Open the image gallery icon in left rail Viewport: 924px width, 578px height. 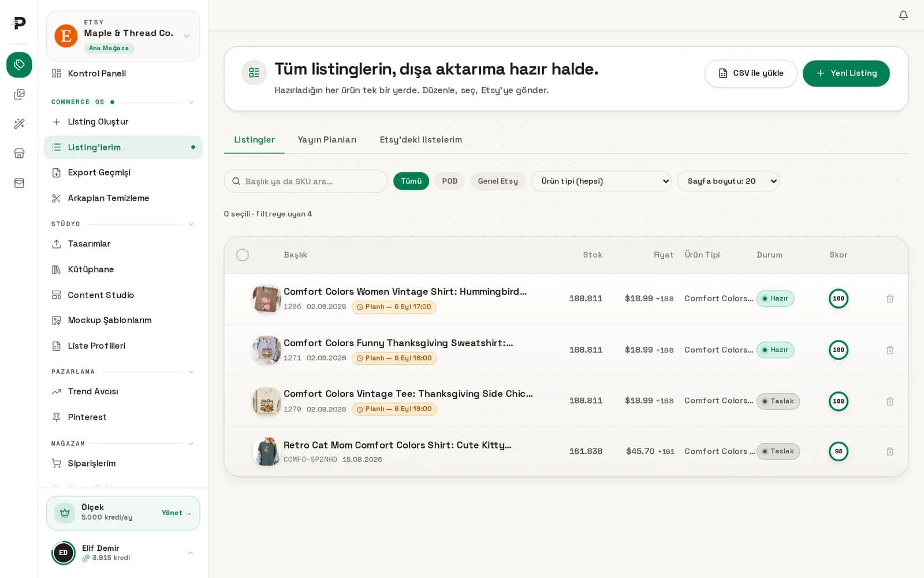19,94
